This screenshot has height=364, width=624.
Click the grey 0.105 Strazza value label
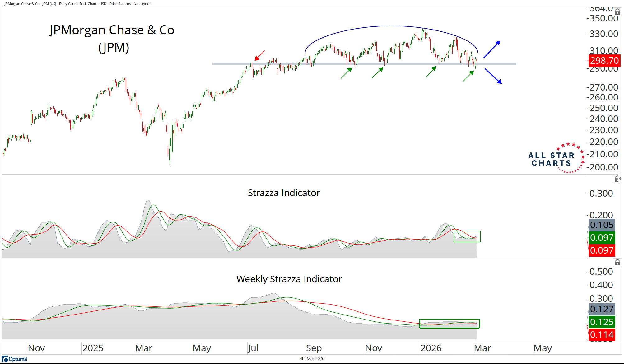pyautogui.click(x=602, y=225)
